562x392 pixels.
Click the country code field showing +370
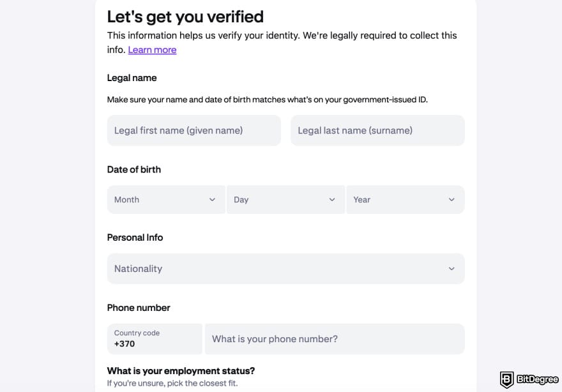(x=155, y=338)
